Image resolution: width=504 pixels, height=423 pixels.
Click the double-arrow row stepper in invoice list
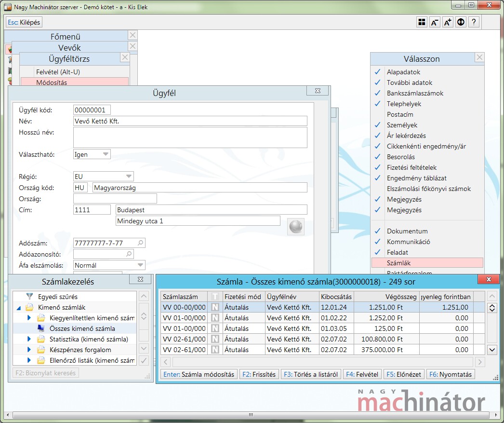pyautogui.click(x=492, y=308)
